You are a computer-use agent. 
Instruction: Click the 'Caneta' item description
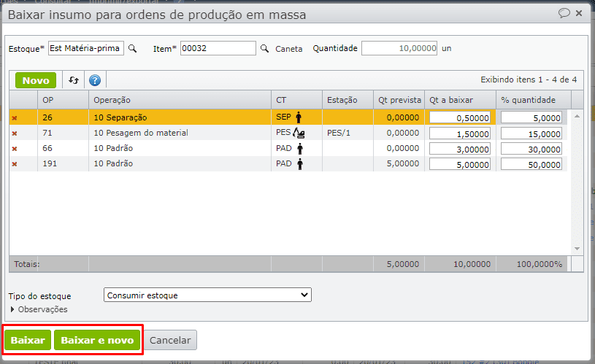[x=289, y=49]
